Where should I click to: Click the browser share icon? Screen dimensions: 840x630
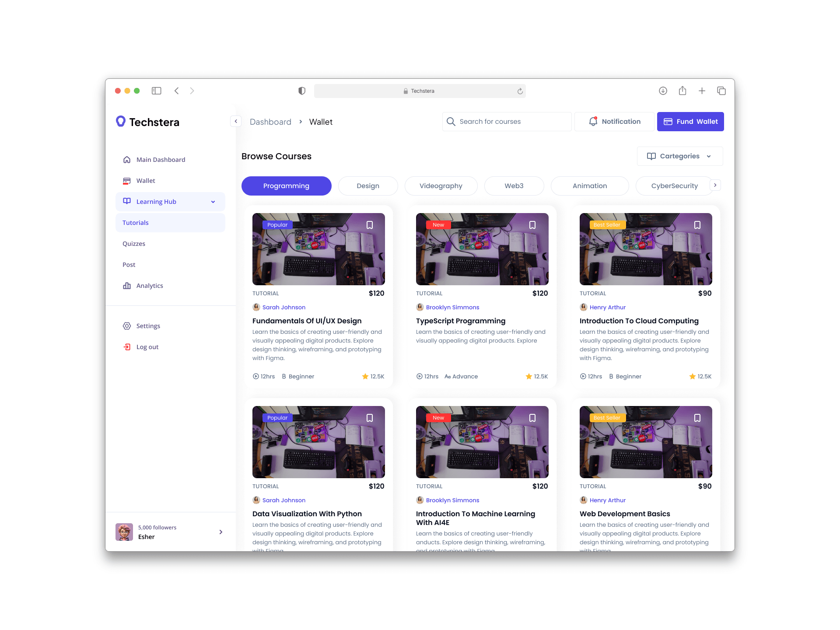(x=682, y=91)
